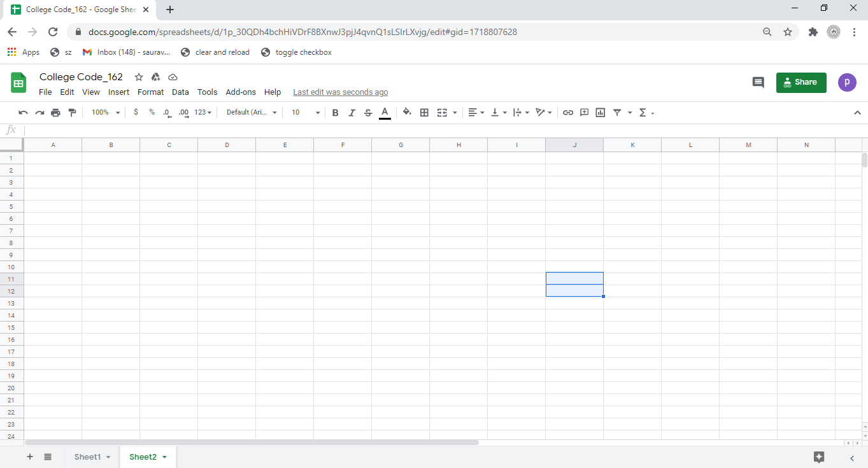Viewport: 868px width, 468px height.
Task: Open the Default (Arial) font dropdown
Action: pos(252,113)
